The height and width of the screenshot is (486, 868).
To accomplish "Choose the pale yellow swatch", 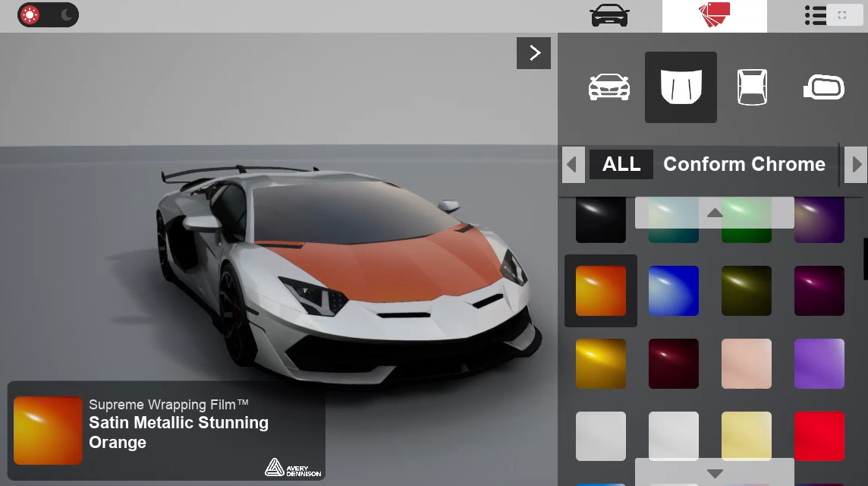I will pyautogui.click(x=746, y=436).
